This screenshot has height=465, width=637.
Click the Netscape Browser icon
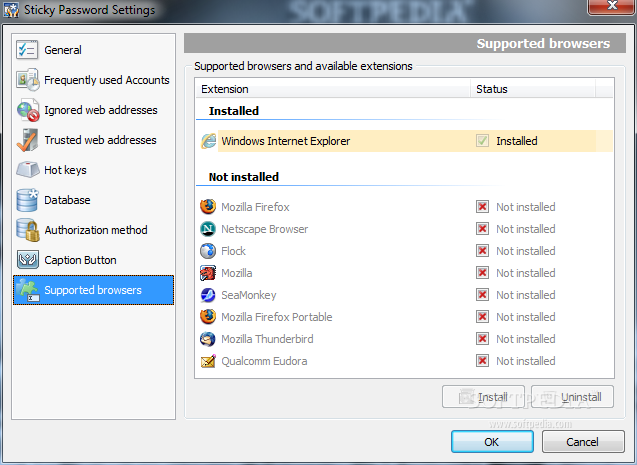click(208, 229)
